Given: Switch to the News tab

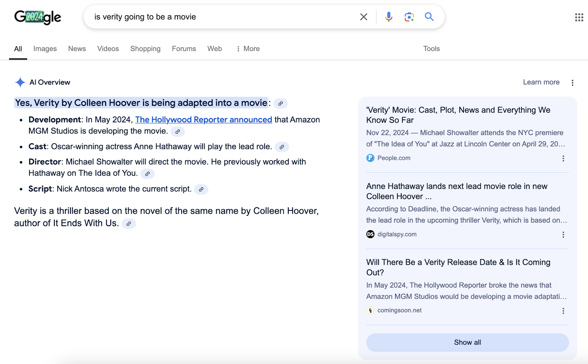Looking at the screenshot, I should (77, 48).
